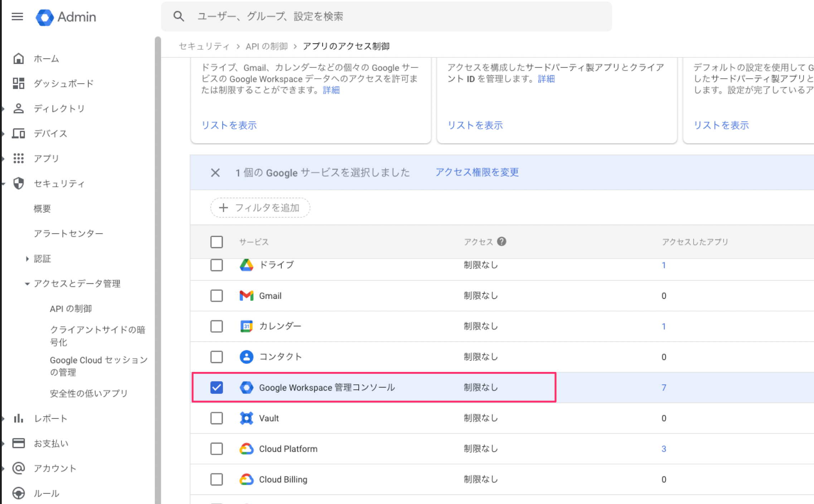Clear selection with the X icon
The height and width of the screenshot is (504, 814).
pyautogui.click(x=215, y=173)
